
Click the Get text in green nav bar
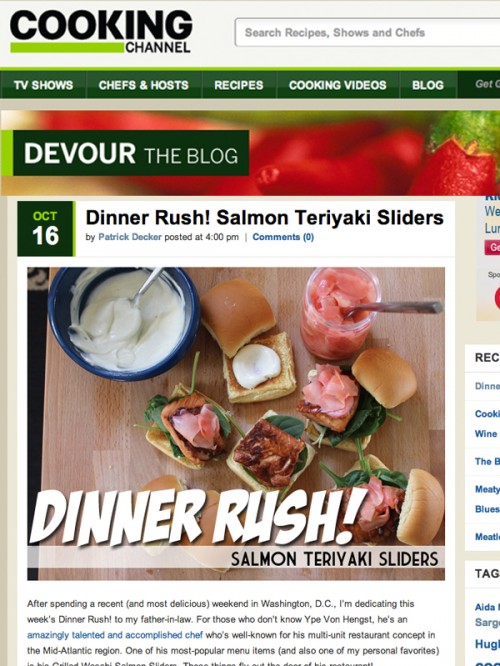tap(487, 84)
